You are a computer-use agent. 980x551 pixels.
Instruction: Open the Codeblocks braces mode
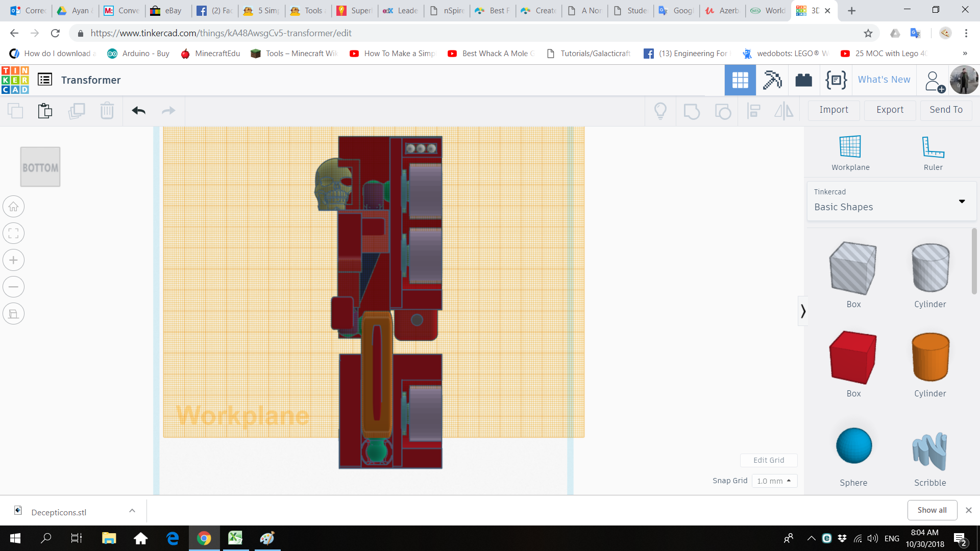click(x=836, y=80)
